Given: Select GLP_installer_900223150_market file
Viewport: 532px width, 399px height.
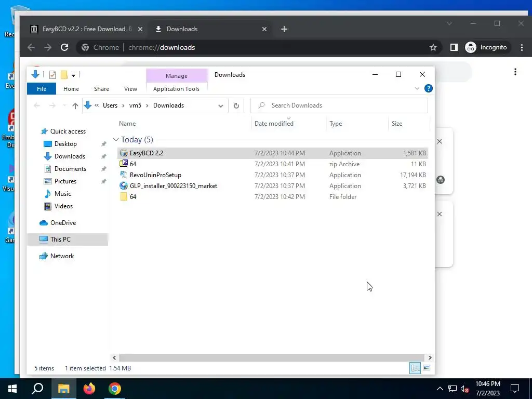Looking at the screenshot, I should tap(272, 185).
